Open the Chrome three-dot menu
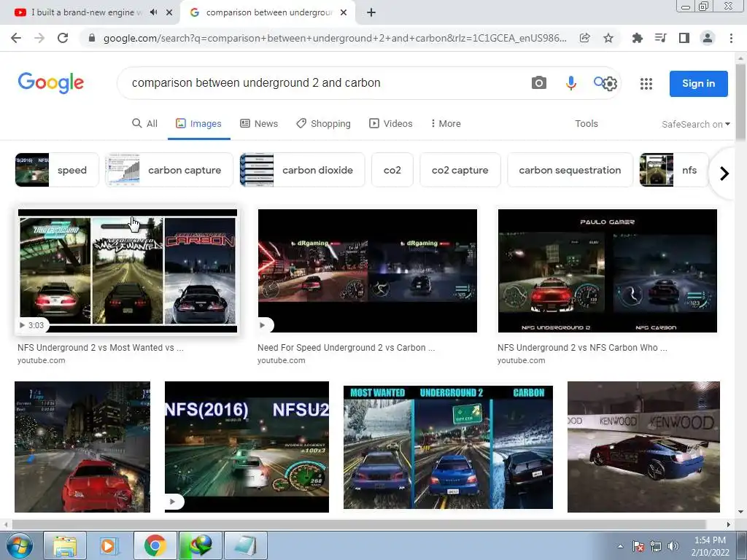This screenshot has width=747, height=560. click(x=731, y=38)
